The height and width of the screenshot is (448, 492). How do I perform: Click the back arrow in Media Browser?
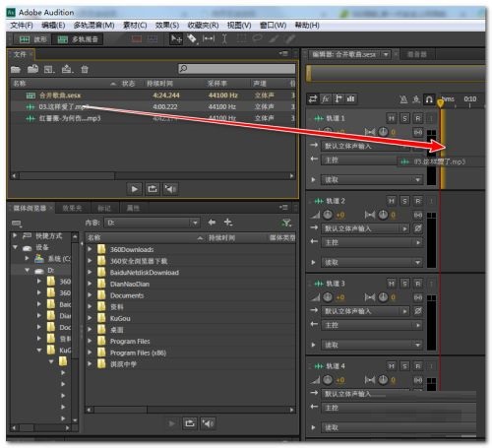[x=212, y=223]
